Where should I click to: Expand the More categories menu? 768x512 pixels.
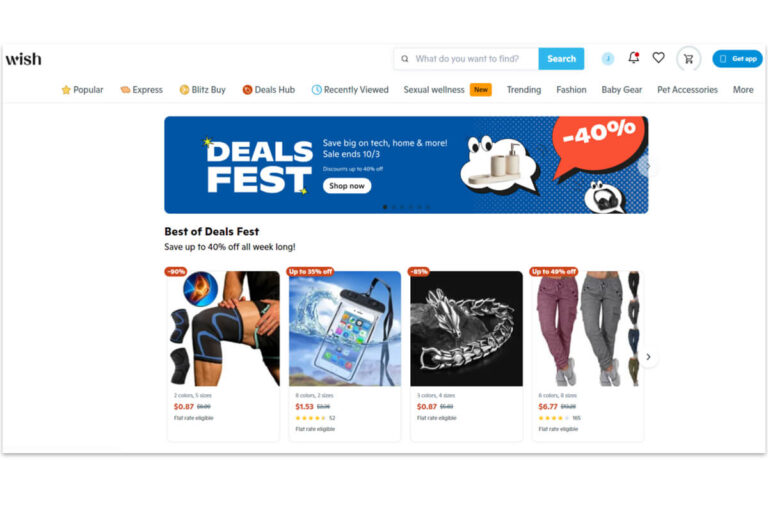click(x=743, y=90)
